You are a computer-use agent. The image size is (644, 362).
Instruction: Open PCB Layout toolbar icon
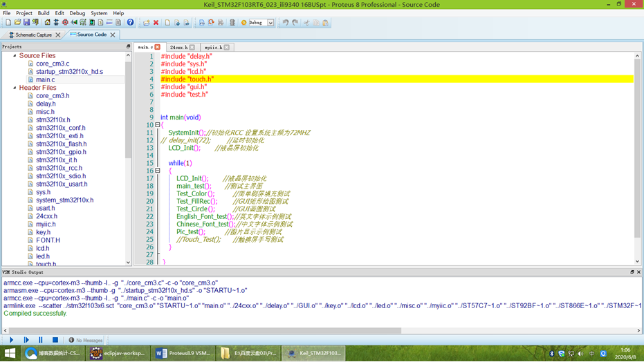pos(65,23)
